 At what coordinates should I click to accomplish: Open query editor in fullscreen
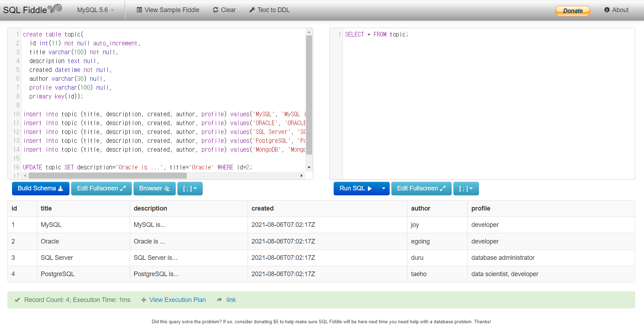coord(421,188)
